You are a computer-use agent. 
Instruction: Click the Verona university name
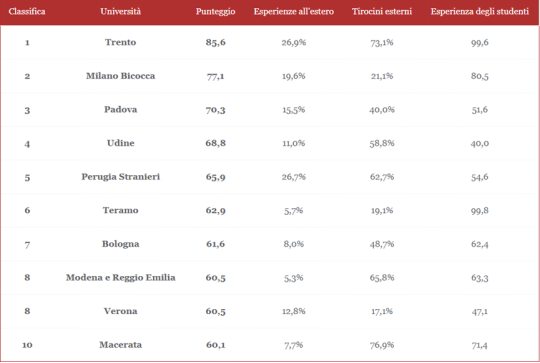121,311
